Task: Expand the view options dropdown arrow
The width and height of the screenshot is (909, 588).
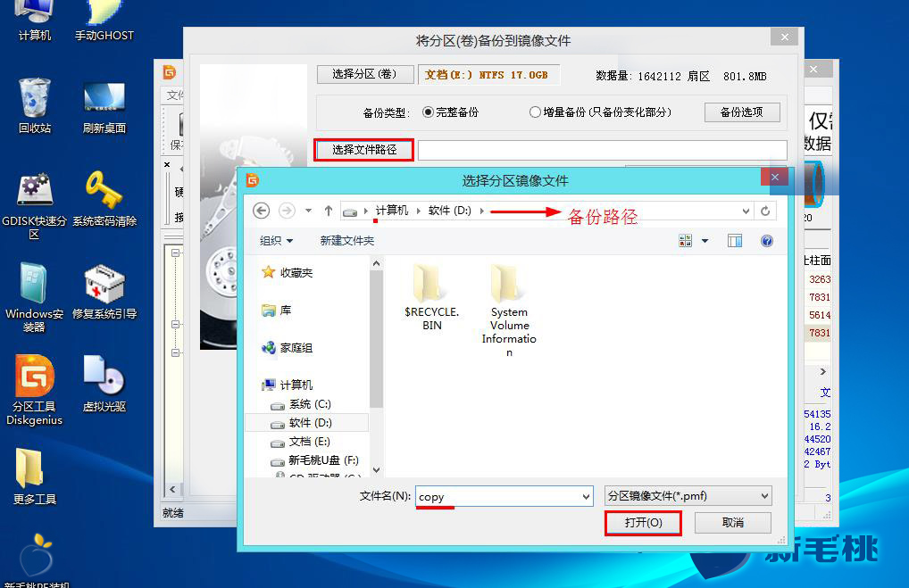Action: tap(705, 240)
